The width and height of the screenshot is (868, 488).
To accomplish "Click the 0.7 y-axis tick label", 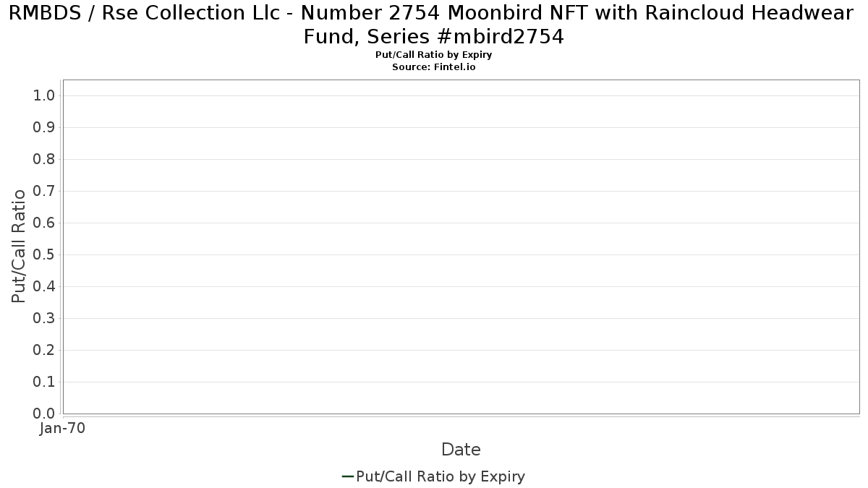I will [x=44, y=191].
